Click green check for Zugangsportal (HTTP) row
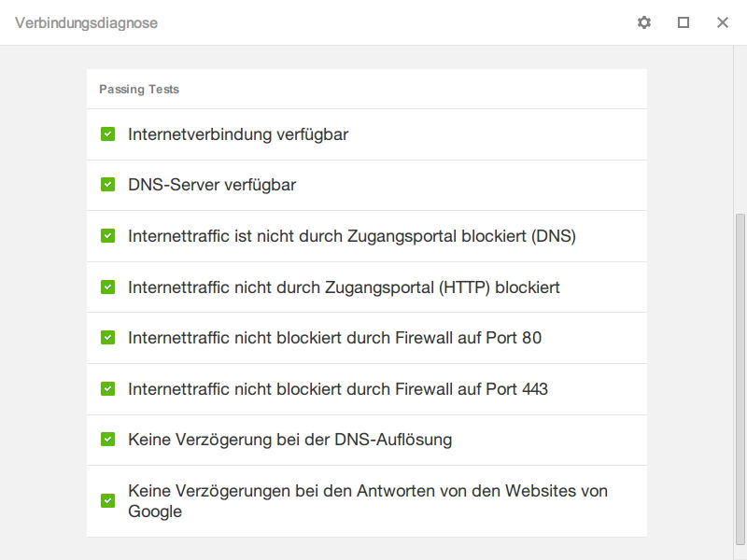 (107, 287)
